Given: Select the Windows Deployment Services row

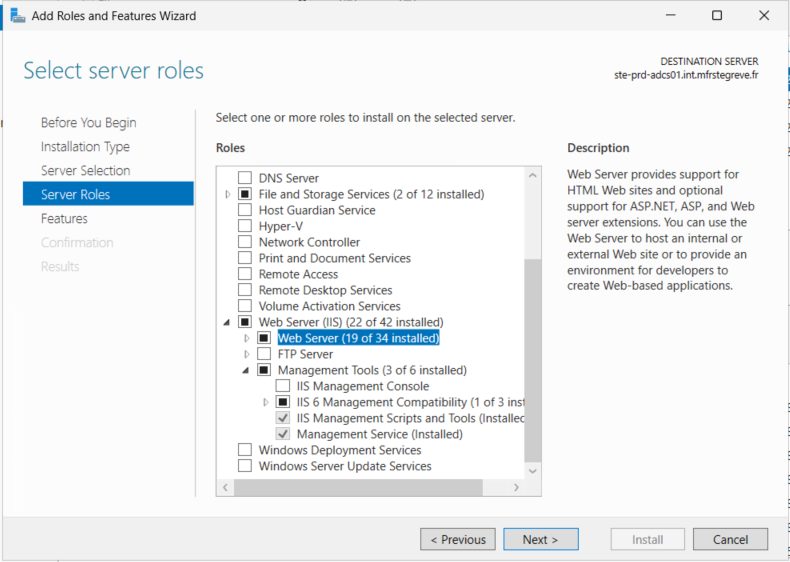Looking at the screenshot, I should click(340, 450).
